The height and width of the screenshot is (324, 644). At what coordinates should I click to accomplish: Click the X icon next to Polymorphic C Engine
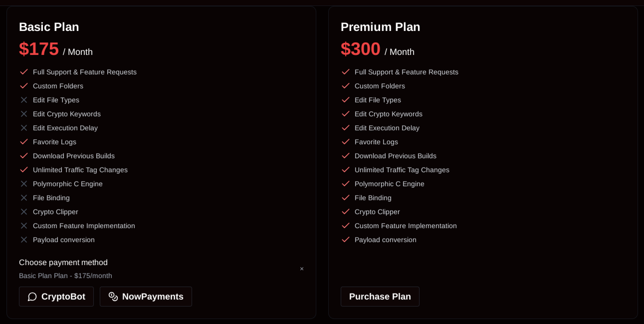point(24,184)
